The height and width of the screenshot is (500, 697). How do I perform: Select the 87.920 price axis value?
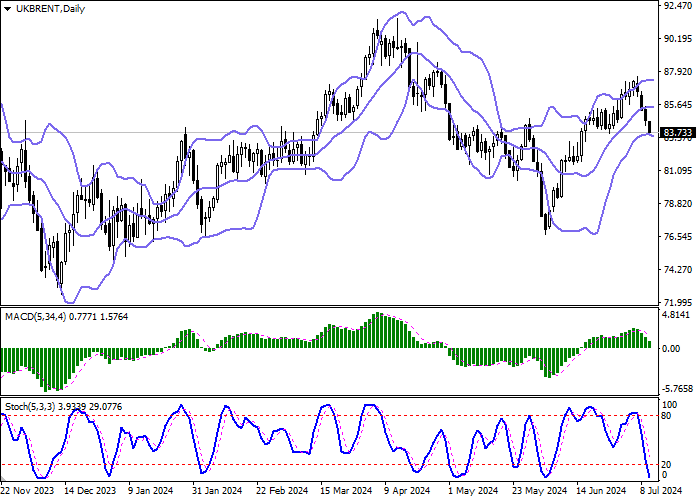[677, 72]
